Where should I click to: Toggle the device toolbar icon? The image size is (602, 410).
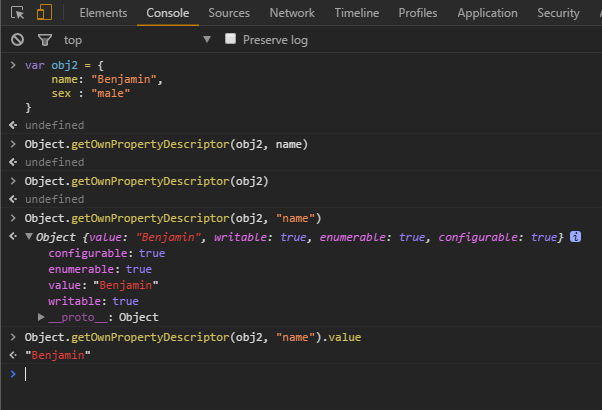[x=44, y=13]
